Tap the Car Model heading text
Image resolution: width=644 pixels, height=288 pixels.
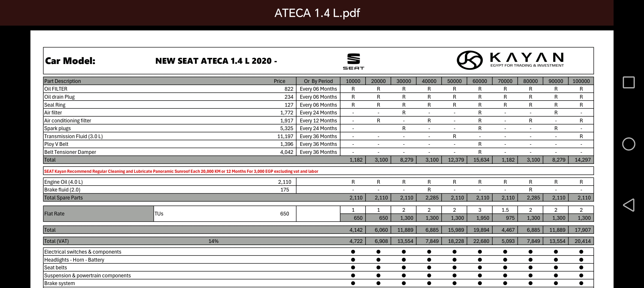point(70,61)
